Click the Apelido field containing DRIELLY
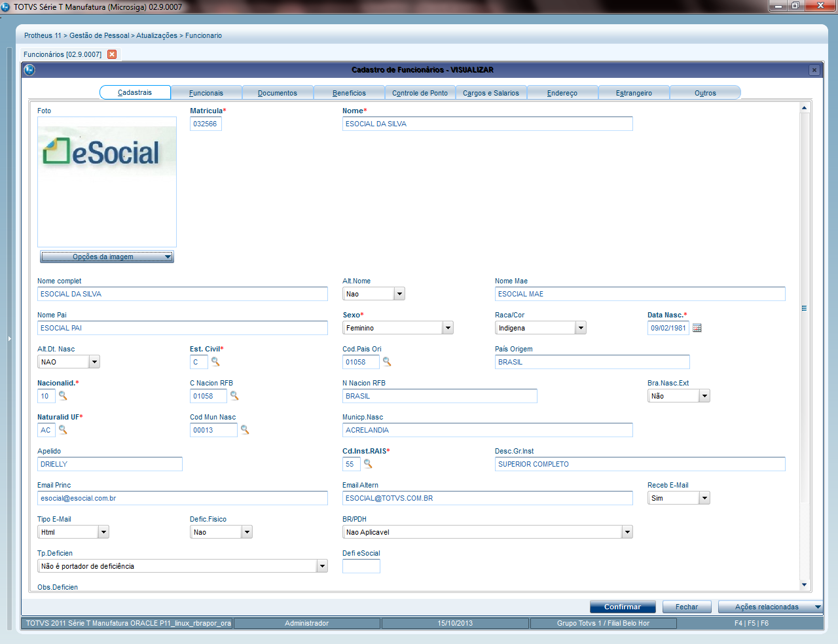Image resolution: width=838 pixels, height=644 pixels. point(110,464)
